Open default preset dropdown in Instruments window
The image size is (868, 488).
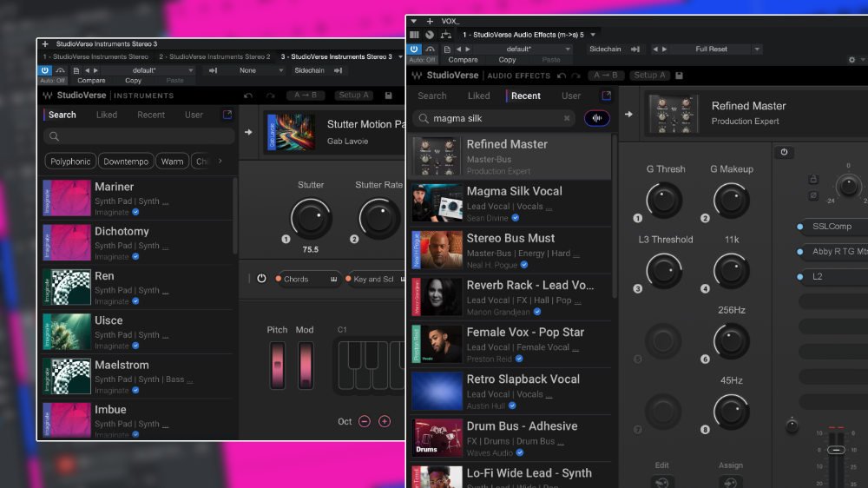click(x=146, y=70)
